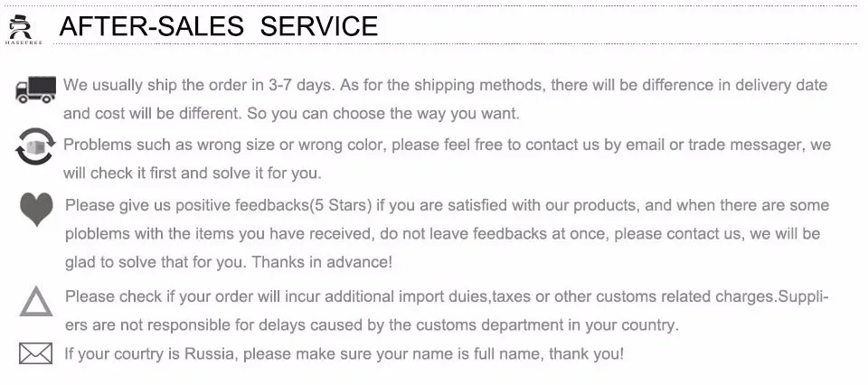This screenshot has height=385, width=868.
Task: Click the warning triangle icon
Action: tap(36, 301)
